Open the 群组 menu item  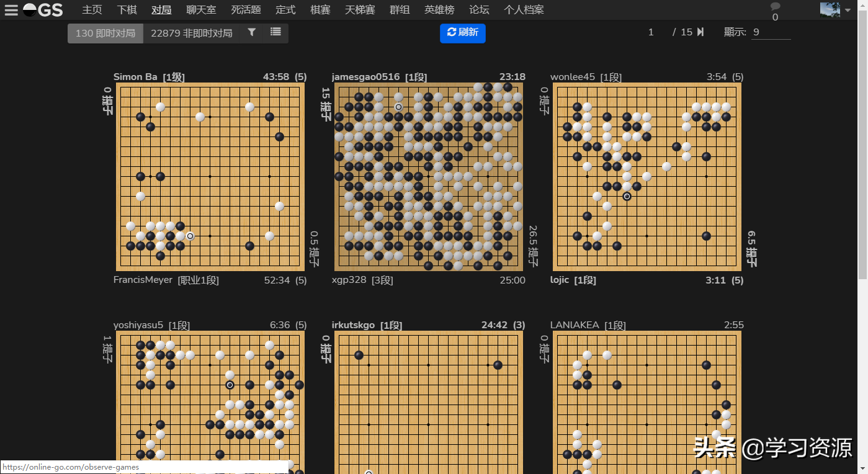(400, 10)
